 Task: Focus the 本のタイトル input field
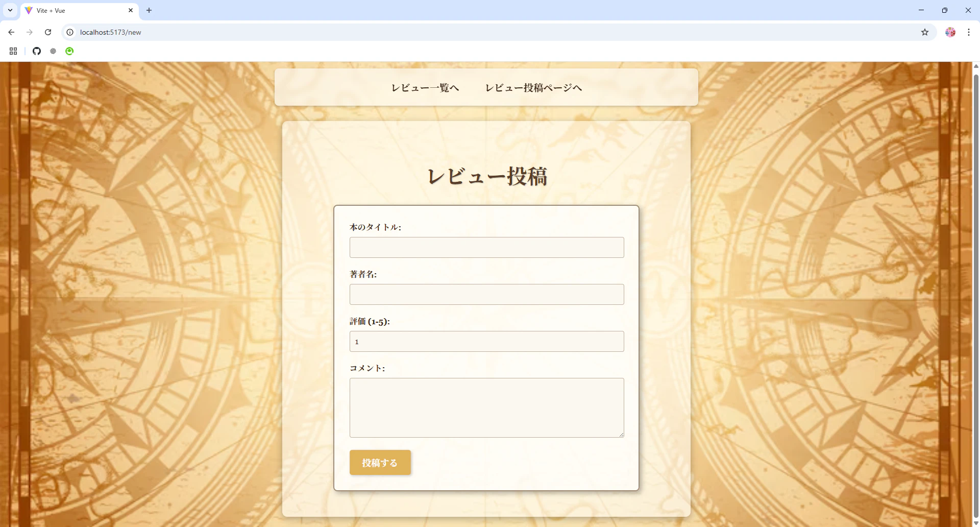[x=487, y=247]
